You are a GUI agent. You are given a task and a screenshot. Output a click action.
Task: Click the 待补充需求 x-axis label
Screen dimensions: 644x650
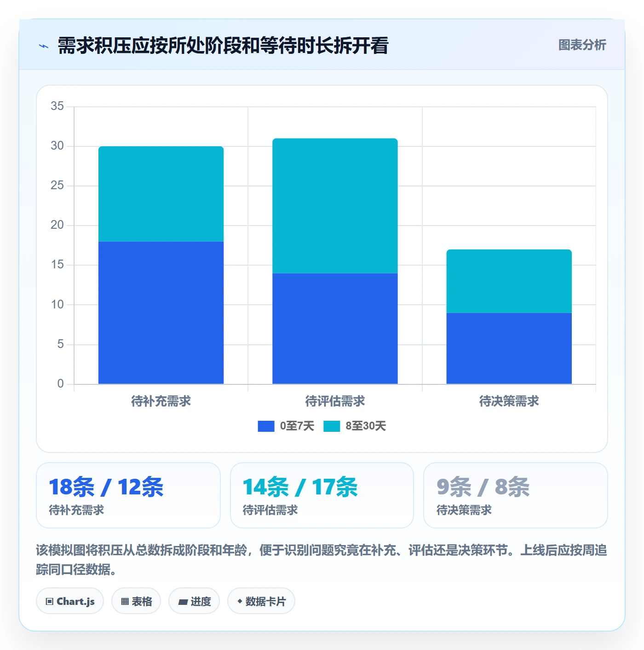pyautogui.click(x=161, y=401)
